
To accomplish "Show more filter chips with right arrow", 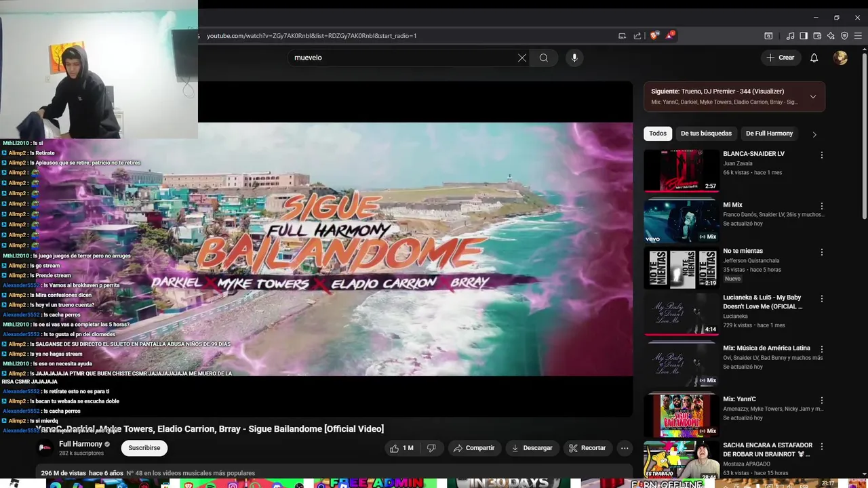I will pos(814,134).
